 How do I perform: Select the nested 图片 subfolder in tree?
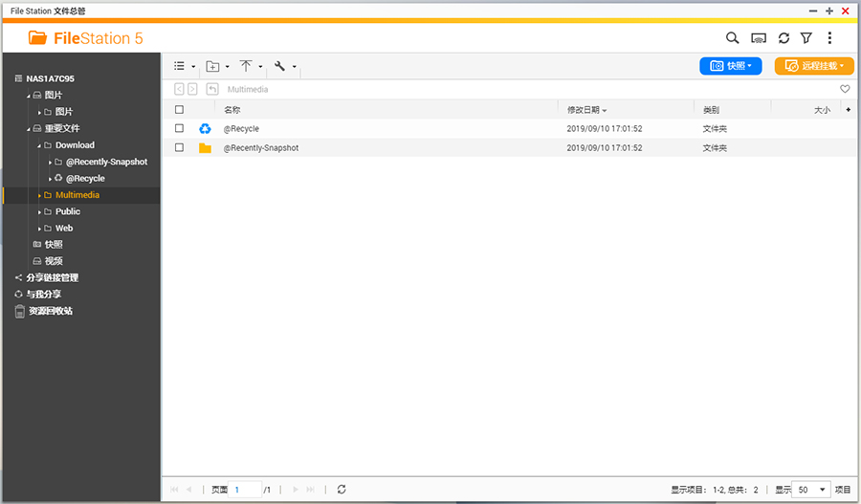pos(64,112)
